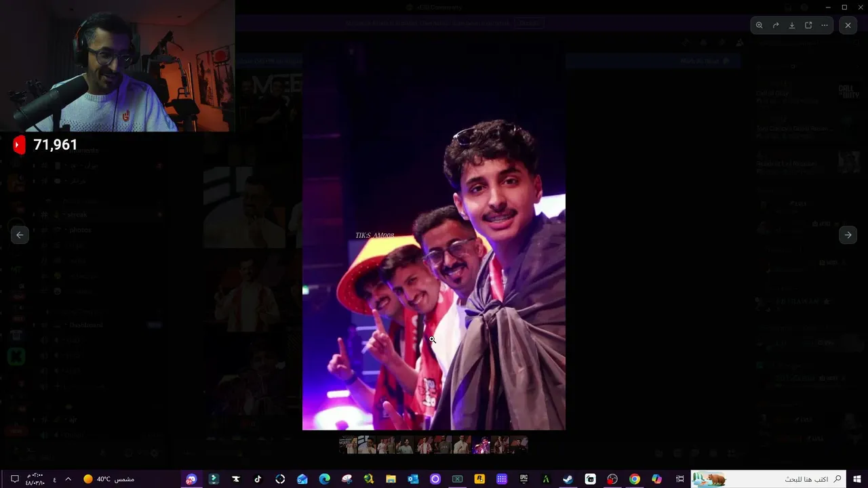
Task: Open Discord from the taskbar
Action: [x=191, y=479]
